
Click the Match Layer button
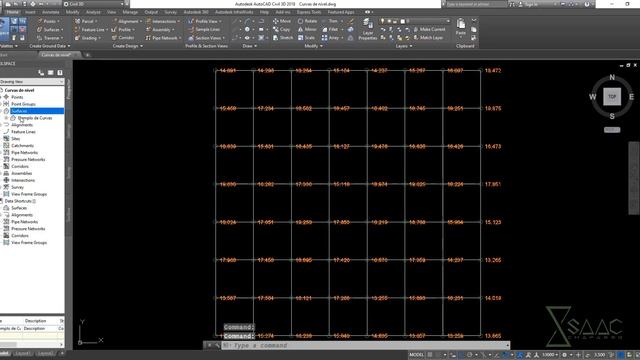pyautogui.click(x=428, y=38)
